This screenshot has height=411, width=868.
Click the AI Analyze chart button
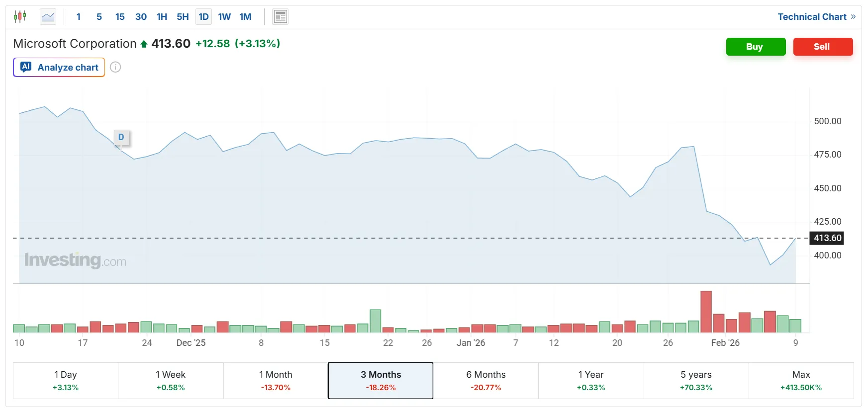tap(59, 67)
